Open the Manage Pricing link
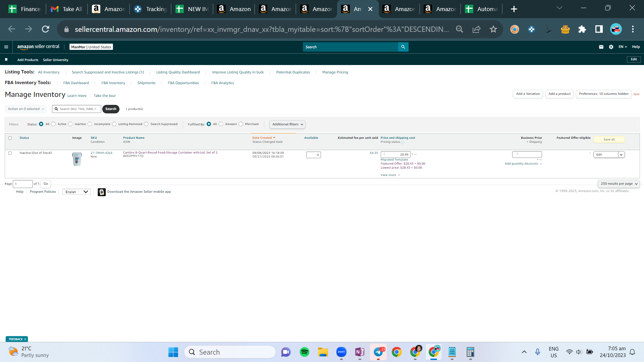Viewport: 644px width, 362px height. pos(335,72)
